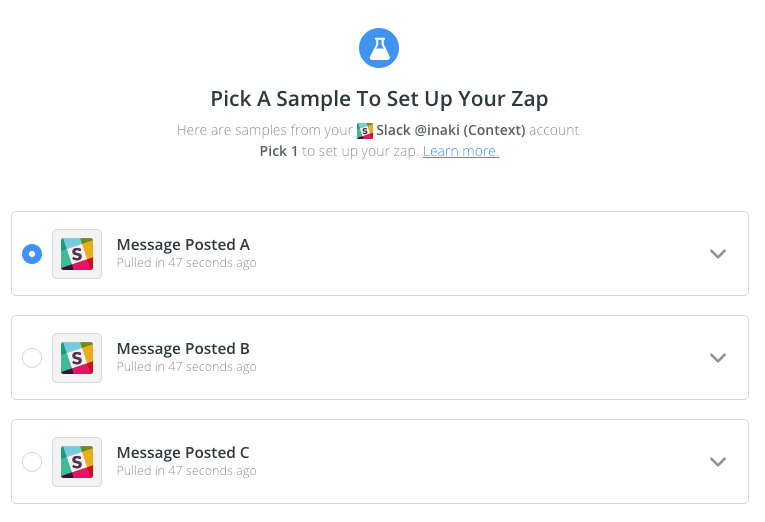Click the Pick A Sample heading
Image resolution: width=765 pixels, height=522 pixels.
point(379,99)
